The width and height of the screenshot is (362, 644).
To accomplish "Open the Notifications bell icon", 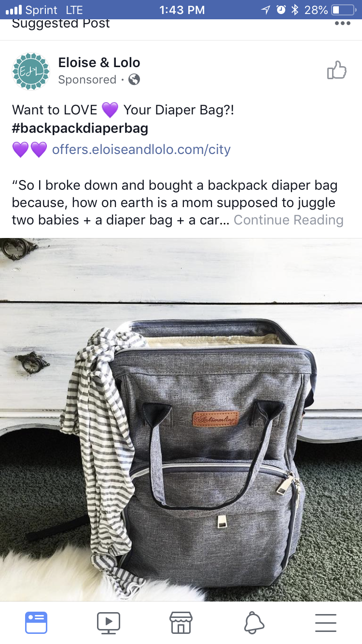I will pos(254,623).
